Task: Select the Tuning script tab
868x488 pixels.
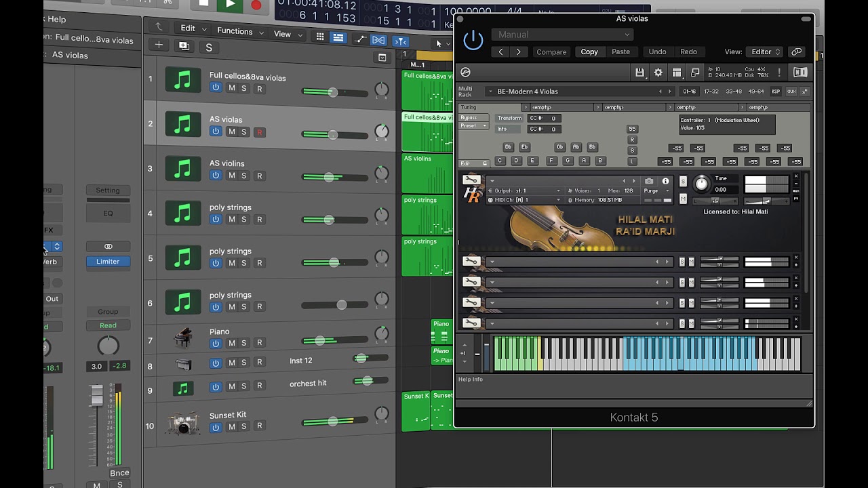Action: click(x=490, y=107)
